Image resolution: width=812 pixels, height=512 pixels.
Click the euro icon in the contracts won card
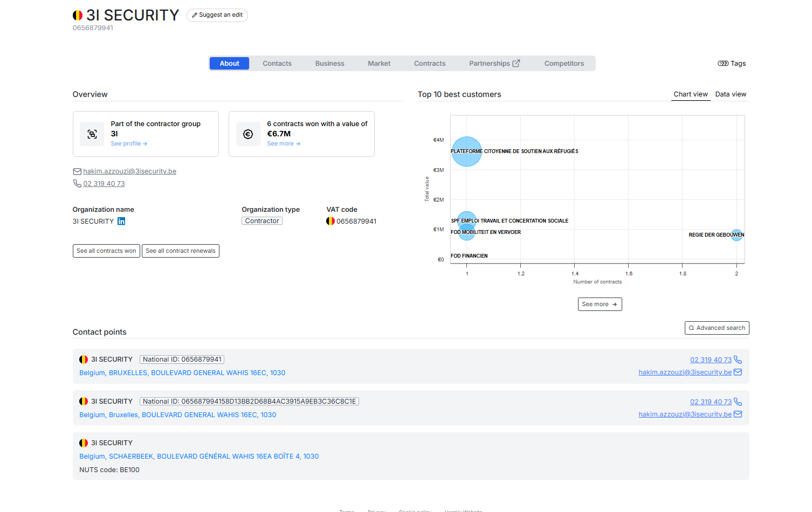(248, 134)
